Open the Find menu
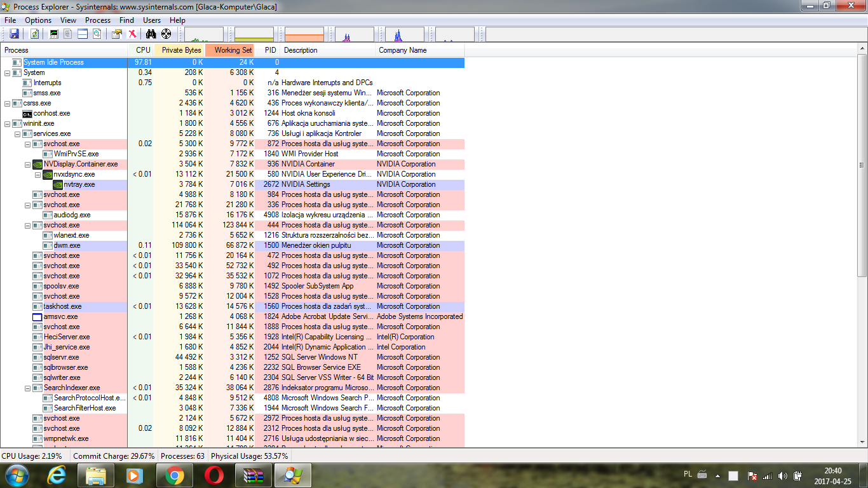The image size is (868, 488). click(126, 20)
